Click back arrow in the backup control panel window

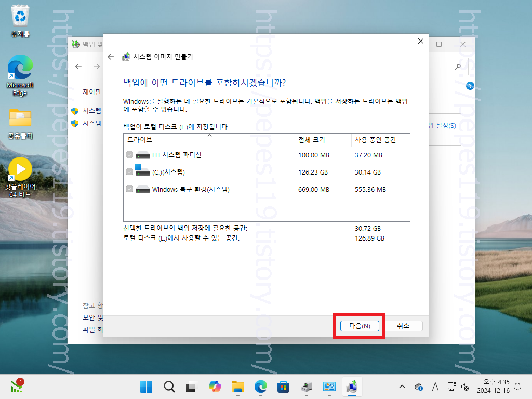tap(78, 66)
